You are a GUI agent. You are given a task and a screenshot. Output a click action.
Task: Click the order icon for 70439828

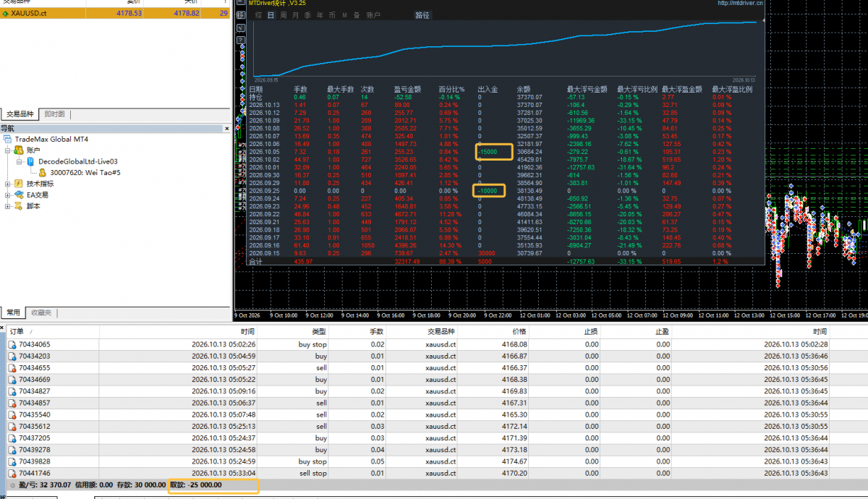coord(12,461)
